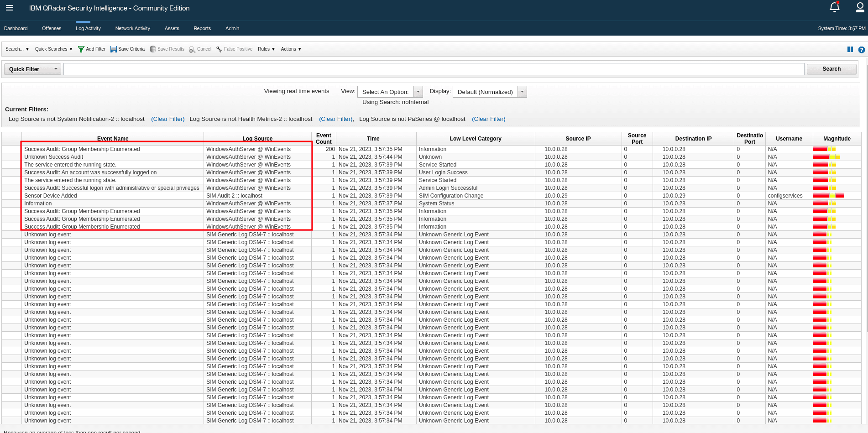Focus the quick filter text input field
Image resolution: width=868 pixels, height=433 pixels.
pos(434,69)
